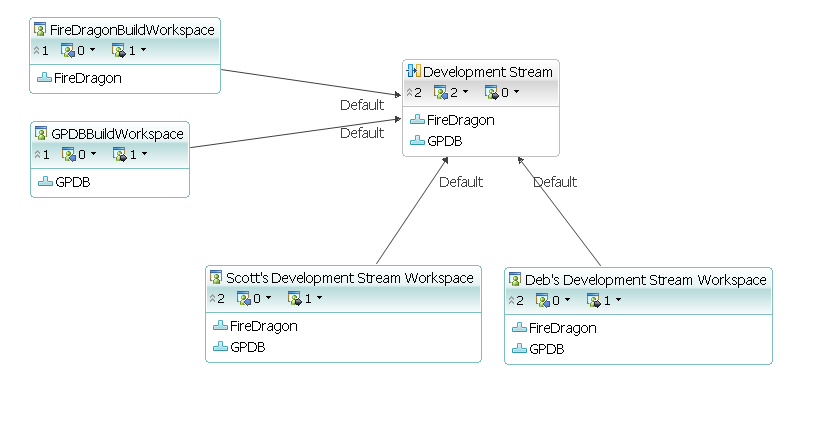Click Deb's Development Stream Workspace icon
826x428 pixels.
pos(516,279)
